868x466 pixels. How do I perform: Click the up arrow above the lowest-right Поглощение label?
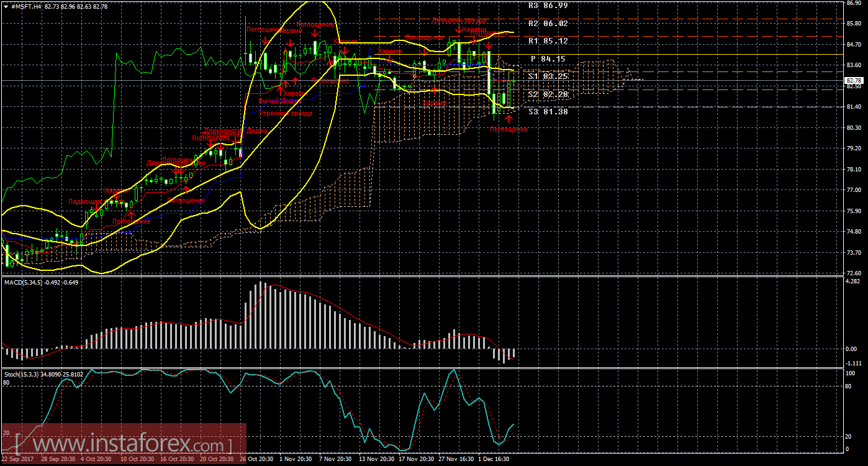point(509,118)
